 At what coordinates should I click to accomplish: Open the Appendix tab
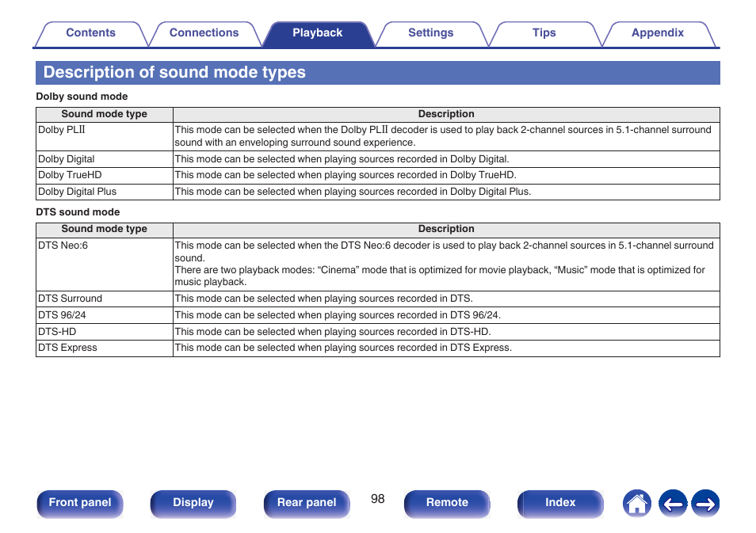pos(658,33)
